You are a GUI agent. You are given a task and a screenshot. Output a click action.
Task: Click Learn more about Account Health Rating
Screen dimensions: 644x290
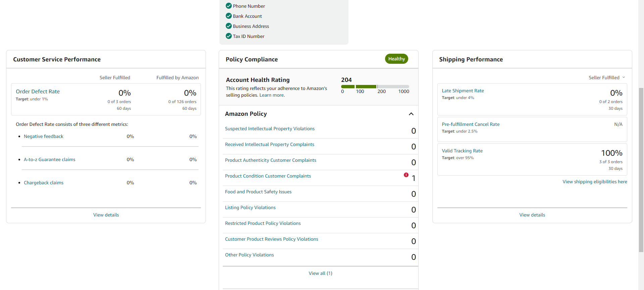[x=272, y=95]
